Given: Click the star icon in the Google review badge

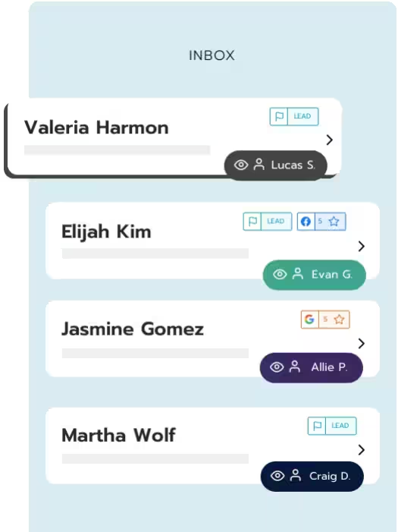Looking at the screenshot, I should click(339, 320).
